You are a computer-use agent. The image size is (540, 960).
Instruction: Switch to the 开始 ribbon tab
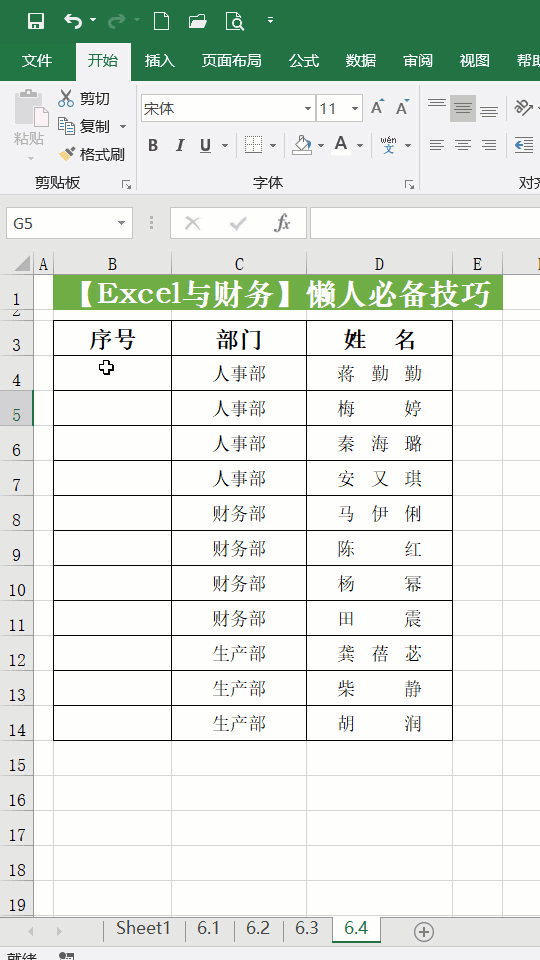point(103,61)
